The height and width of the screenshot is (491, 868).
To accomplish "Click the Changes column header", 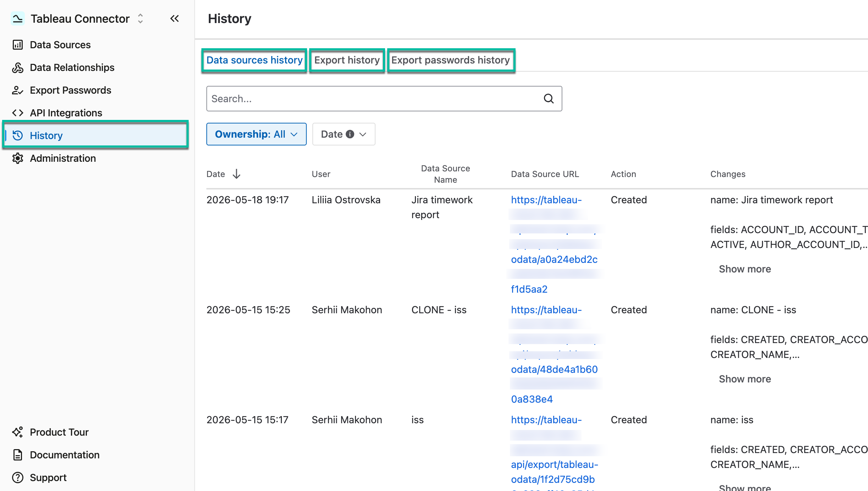I will pyautogui.click(x=728, y=174).
